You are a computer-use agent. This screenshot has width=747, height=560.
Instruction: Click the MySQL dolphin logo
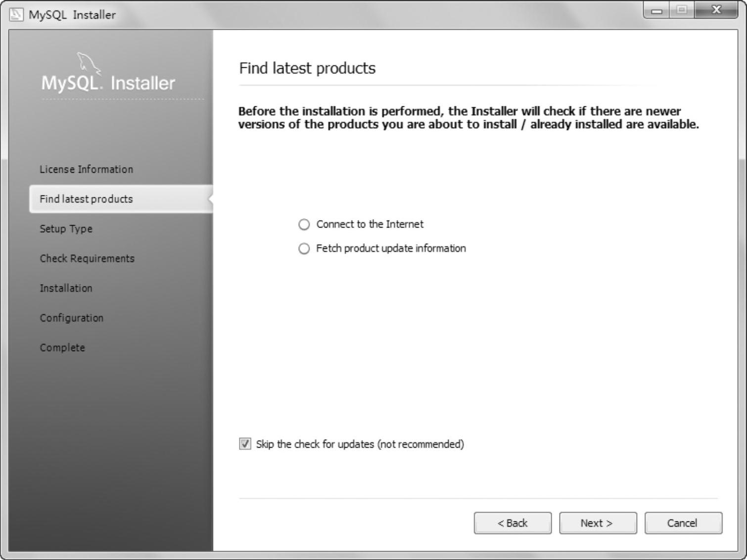[x=89, y=64]
